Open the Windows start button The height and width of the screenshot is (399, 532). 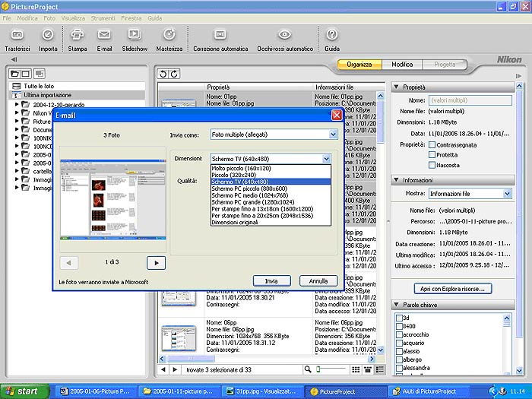(24, 391)
